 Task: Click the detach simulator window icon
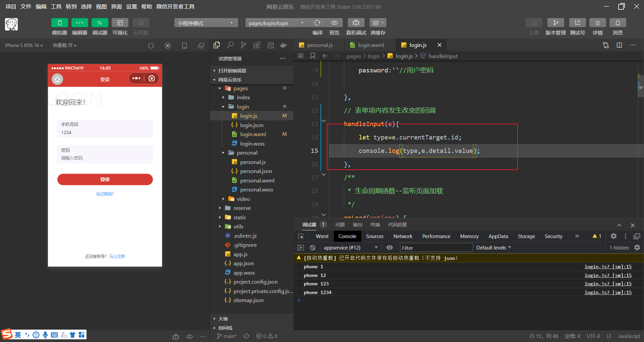(201, 46)
